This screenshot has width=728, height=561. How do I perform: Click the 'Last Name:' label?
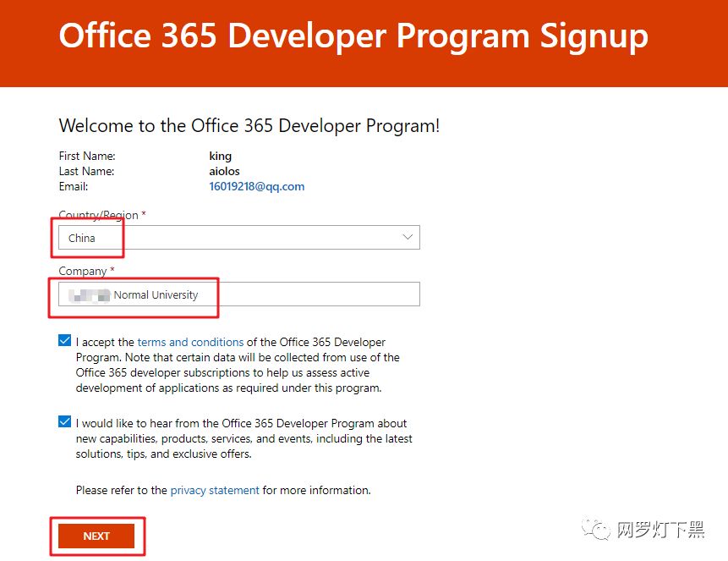pyautogui.click(x=86, y=171)
